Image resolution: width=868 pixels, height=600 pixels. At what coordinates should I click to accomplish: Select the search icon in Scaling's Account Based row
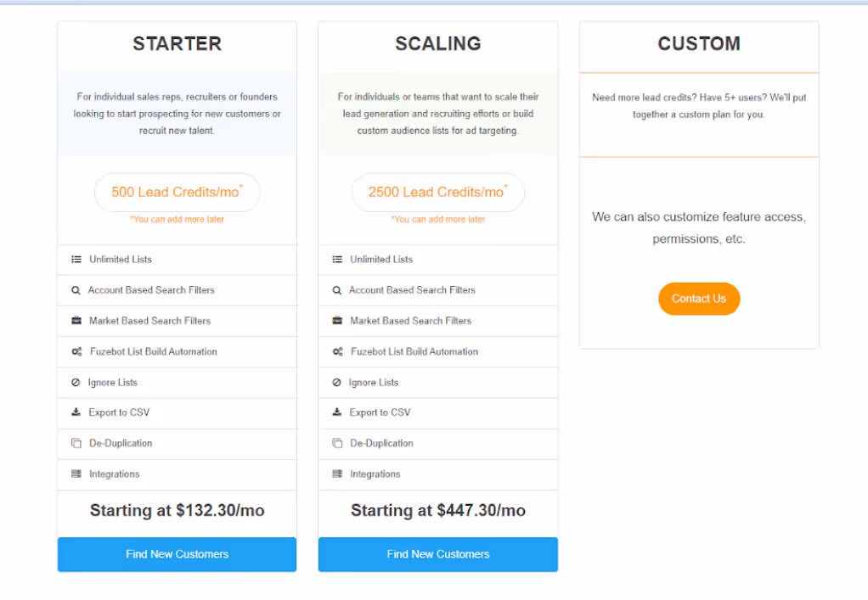[337, 290]
